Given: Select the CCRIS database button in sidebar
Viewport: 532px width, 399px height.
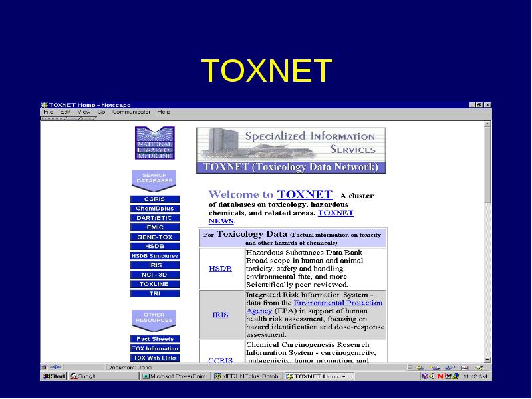Looking at the screenshot, I should coord(155,199).
